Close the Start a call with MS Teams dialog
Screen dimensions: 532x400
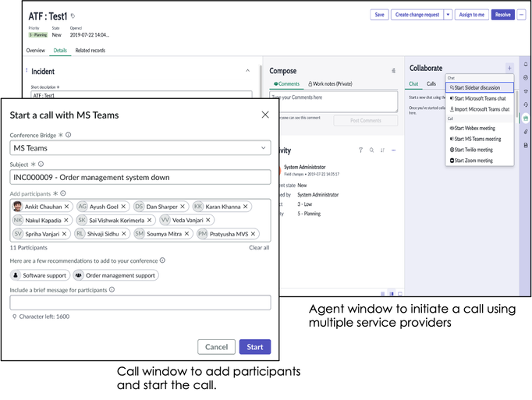(265, 115)
